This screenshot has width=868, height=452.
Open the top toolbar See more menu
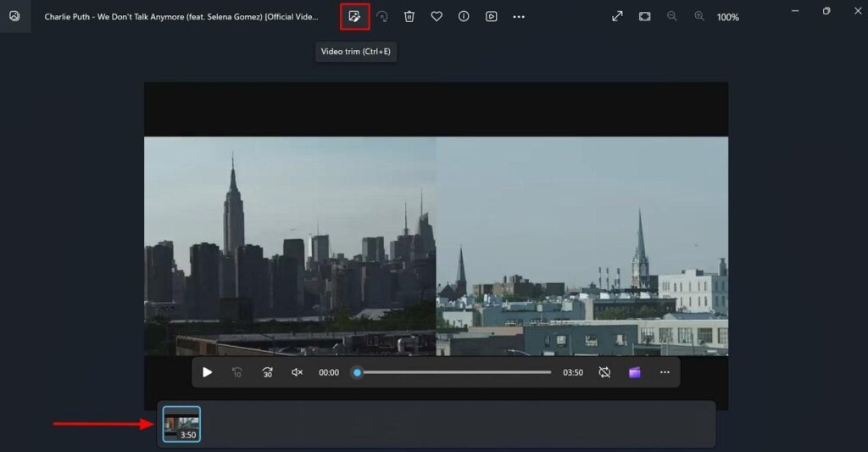click(x=519, y=17)
